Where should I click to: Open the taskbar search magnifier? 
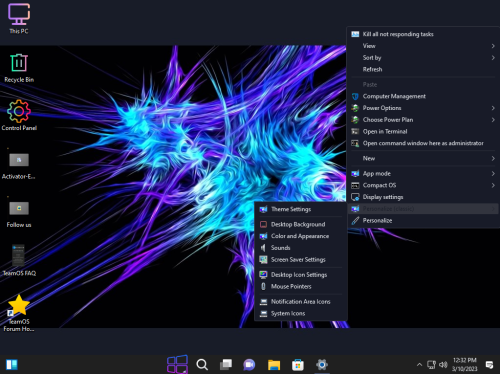point(202,364)
